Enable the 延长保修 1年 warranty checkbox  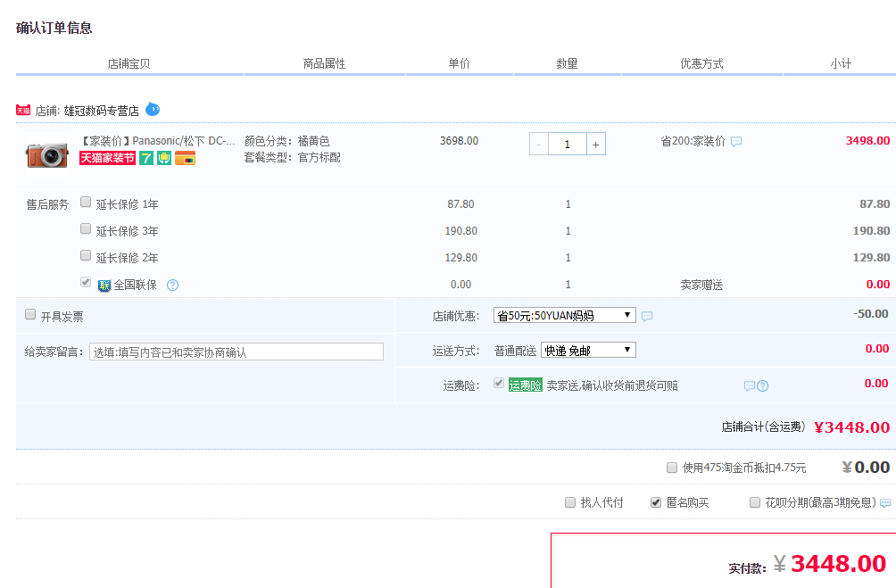(x=86, y=203)
